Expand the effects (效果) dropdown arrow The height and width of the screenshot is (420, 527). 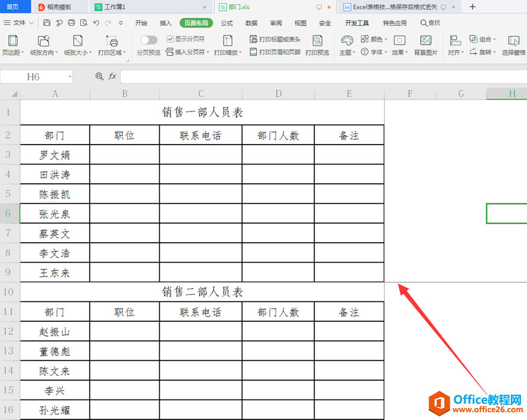(406, 52)
